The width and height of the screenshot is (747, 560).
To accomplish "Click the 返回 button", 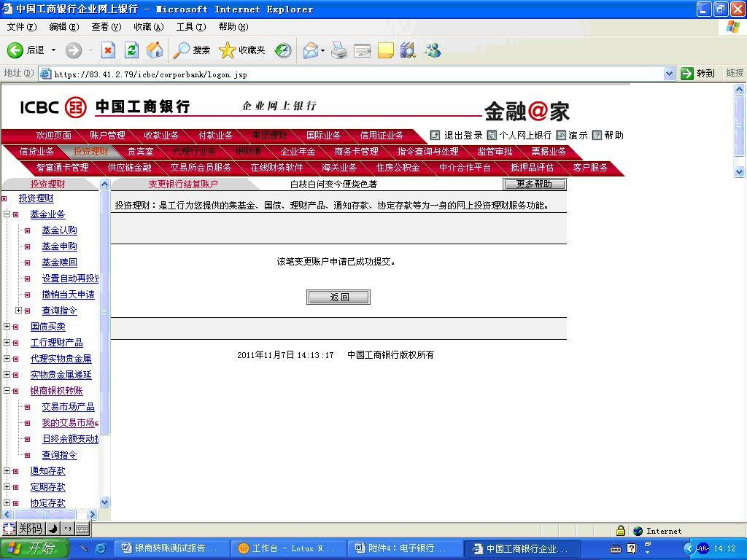I will coord(338,297).
